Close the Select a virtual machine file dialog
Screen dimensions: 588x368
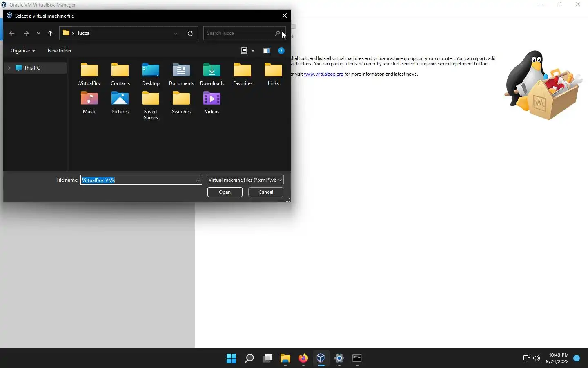coord(285,16)
